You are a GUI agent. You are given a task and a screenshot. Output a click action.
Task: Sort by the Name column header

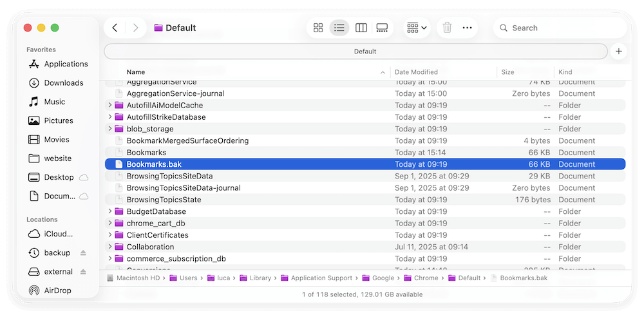pyautogui.click(x=136, y=72)
